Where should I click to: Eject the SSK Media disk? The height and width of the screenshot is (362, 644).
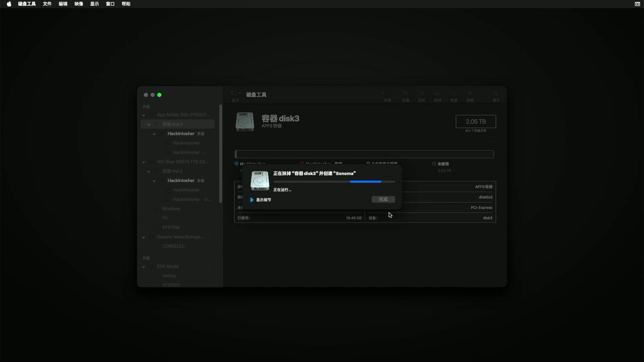pyautogui.click(x=209, y=266)
